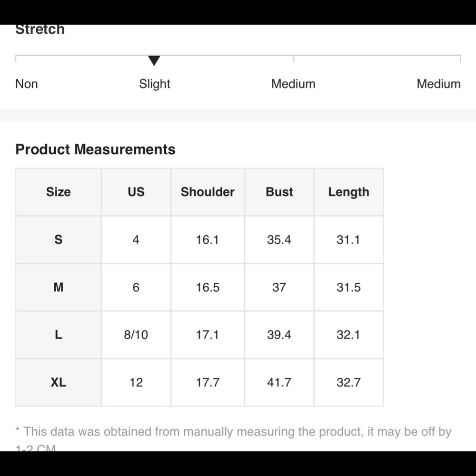This screenshot has height=476, width=476.
Task: Click the 16.1 shoulder measurement cell
Action: tap(208, 239)
